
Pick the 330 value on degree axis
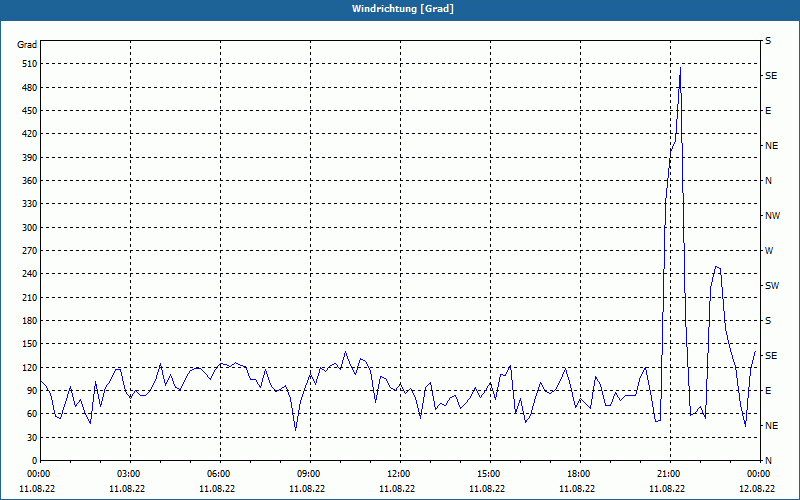[30, 204]
